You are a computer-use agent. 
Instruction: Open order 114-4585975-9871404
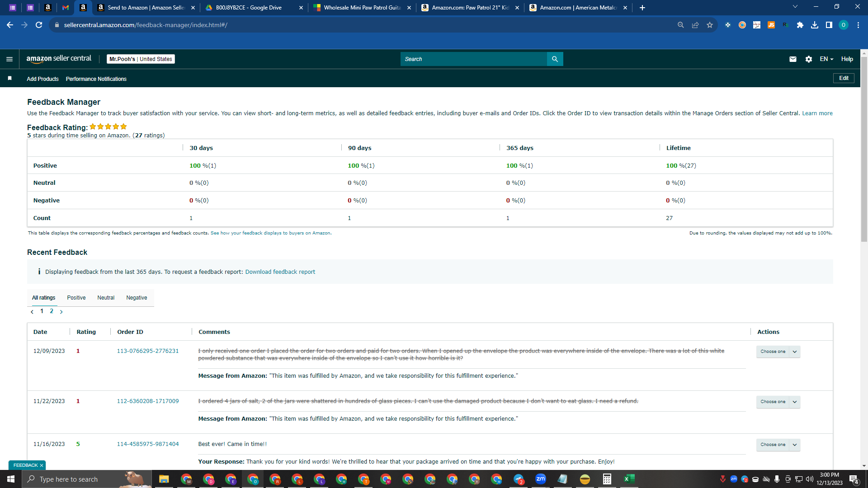(x=148, y=444)
